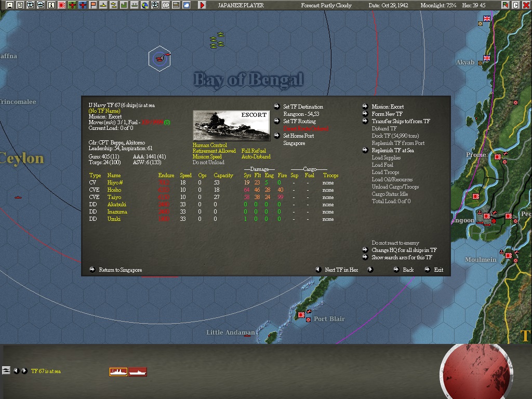The image size is (532, 399).
Task: Click the arrow next to Form New TF
Action: coord(365,114)
